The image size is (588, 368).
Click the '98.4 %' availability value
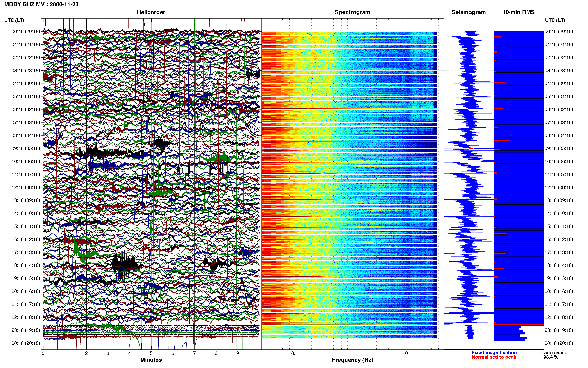pos(551,357)
